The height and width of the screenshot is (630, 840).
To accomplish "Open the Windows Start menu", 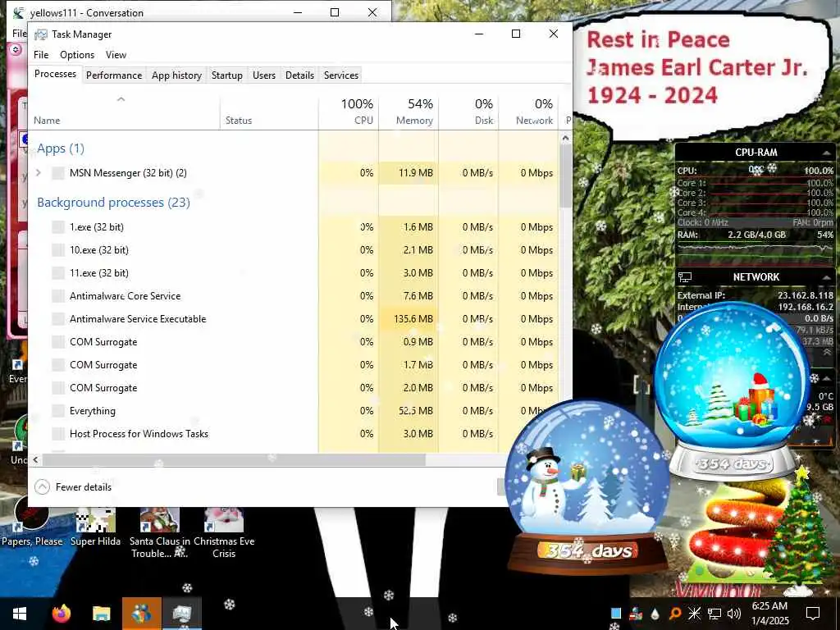I will point(20,614).
